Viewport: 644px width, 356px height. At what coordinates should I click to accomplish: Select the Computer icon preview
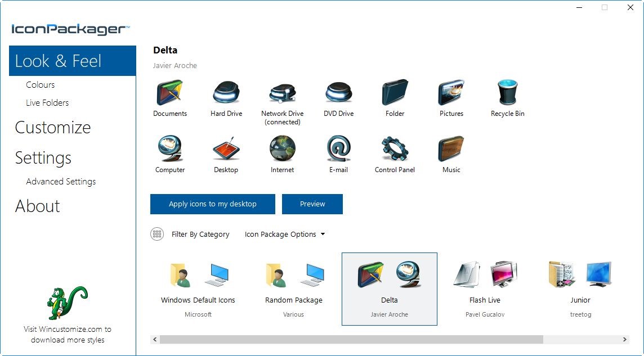[169, 148]
